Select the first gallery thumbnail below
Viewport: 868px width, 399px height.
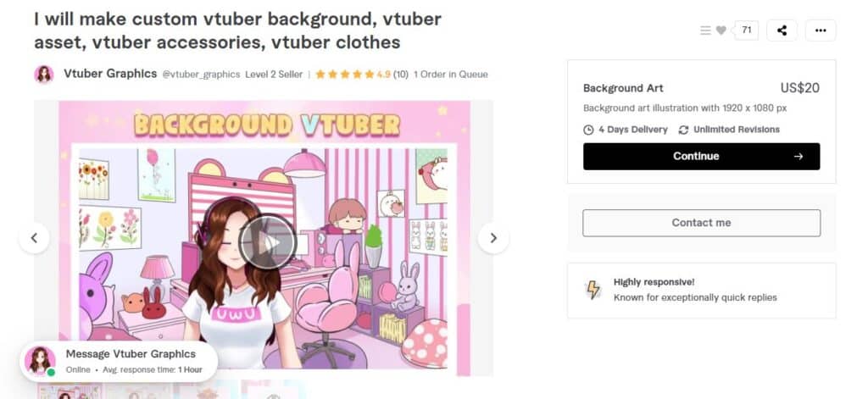[70, 391]
